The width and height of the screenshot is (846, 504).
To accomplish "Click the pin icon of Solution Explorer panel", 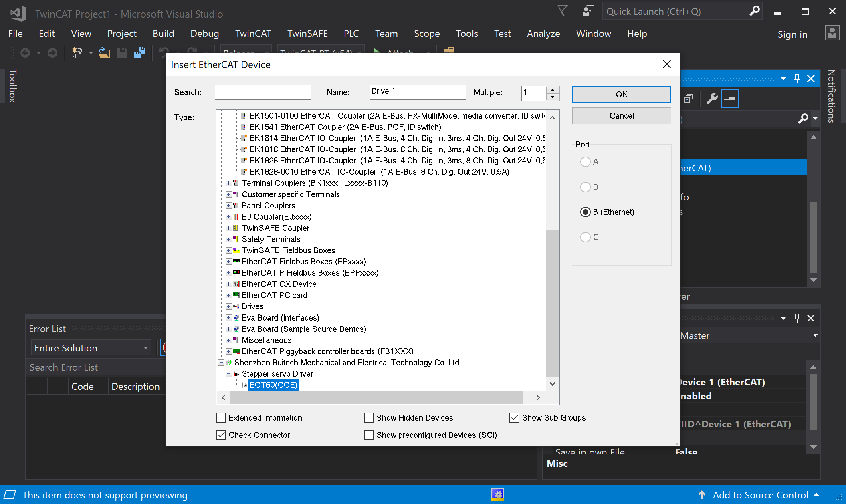I will pyautogui.click(x=797, y=78).
